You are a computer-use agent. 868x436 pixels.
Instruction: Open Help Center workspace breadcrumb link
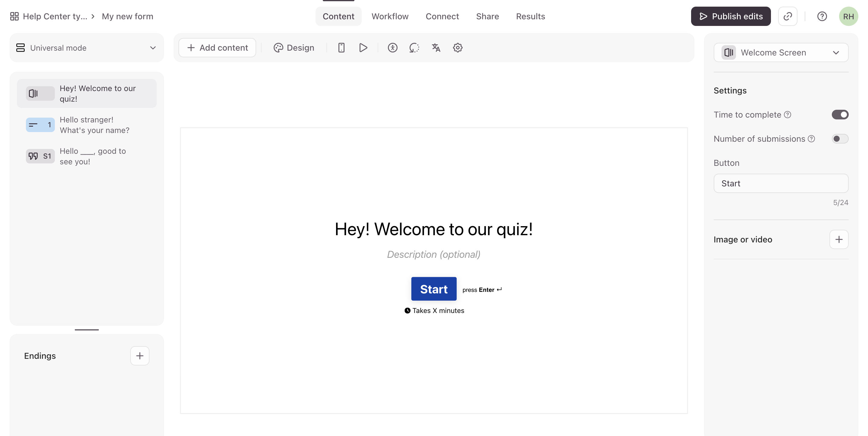55,16
